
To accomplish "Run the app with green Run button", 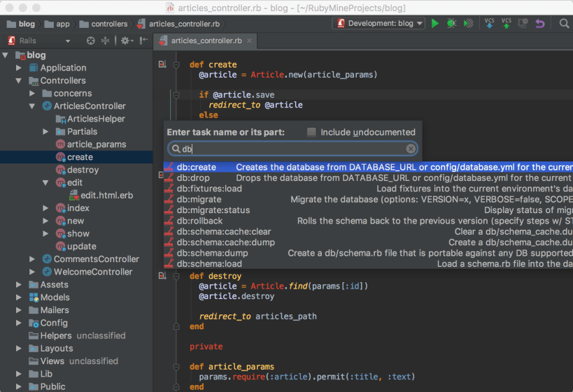I will tap(435, 23).
